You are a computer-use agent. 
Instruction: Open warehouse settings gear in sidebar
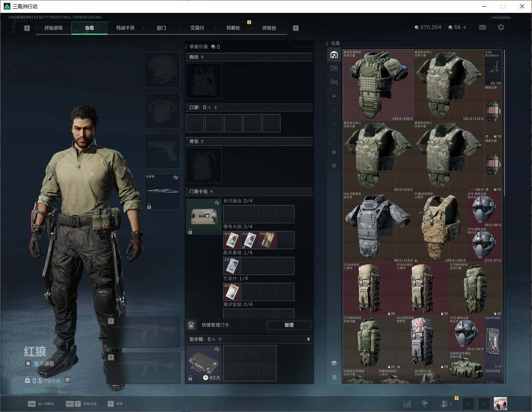point(334,165)
